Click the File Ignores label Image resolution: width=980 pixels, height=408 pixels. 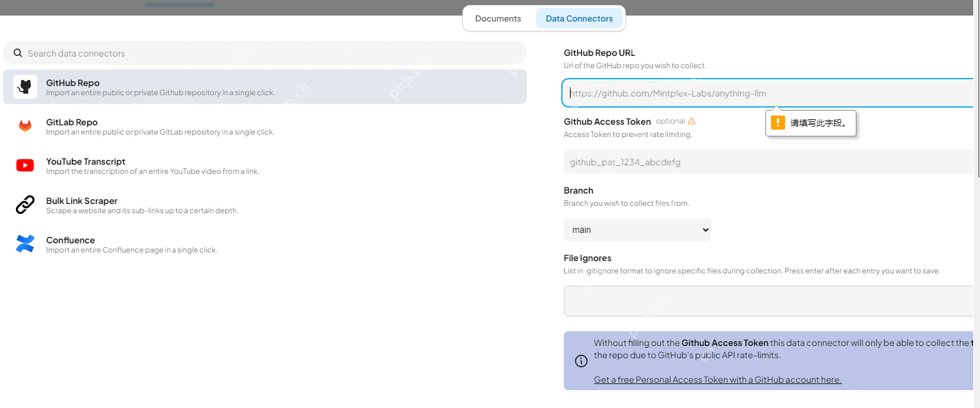coord(588,258)
